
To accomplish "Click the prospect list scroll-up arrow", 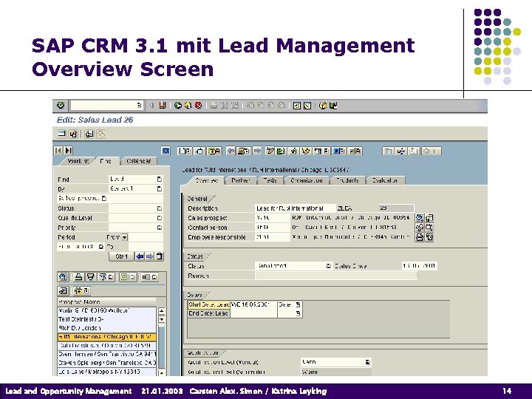I will pyautogui.click(x=162, y=310).
